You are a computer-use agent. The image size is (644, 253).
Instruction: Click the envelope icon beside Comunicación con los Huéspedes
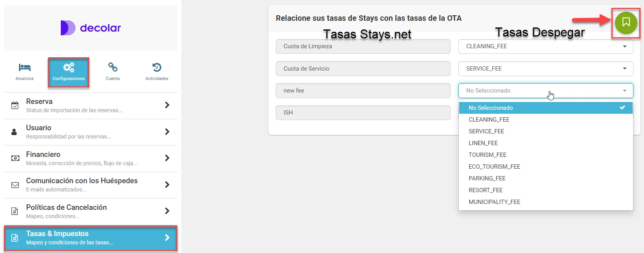point(15,185)
